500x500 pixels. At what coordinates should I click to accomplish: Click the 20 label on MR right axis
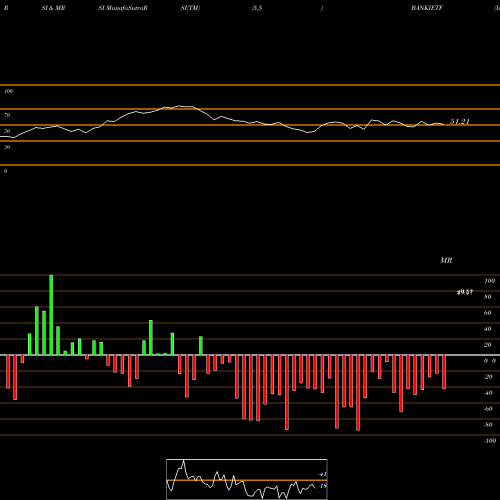point(488,345)
